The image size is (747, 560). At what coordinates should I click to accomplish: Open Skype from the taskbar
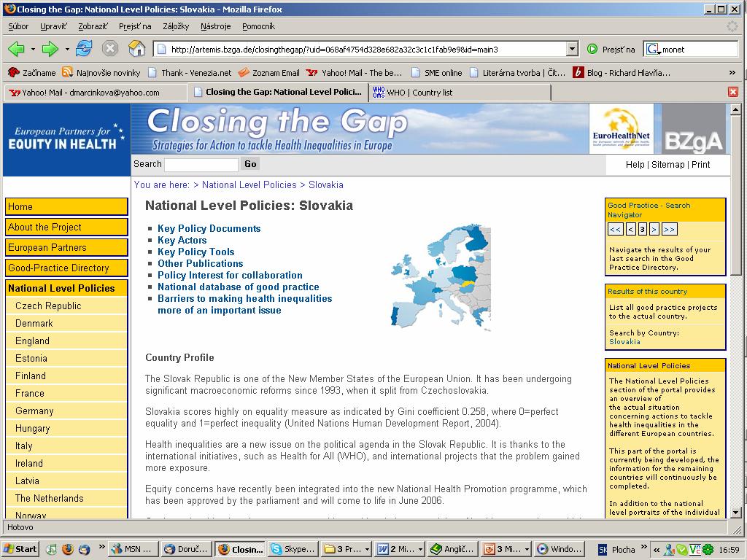tap(293, 549)
